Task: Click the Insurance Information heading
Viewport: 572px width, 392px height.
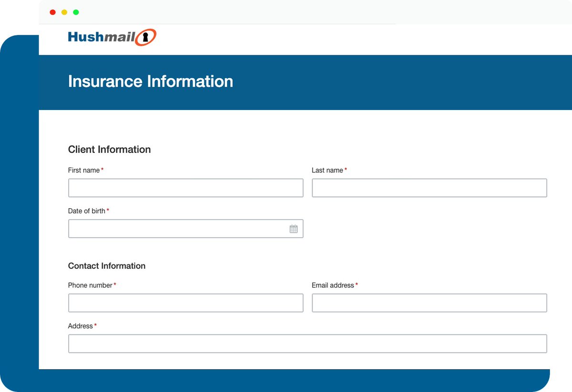Action: pyautogui.click(x=151, y=81)
